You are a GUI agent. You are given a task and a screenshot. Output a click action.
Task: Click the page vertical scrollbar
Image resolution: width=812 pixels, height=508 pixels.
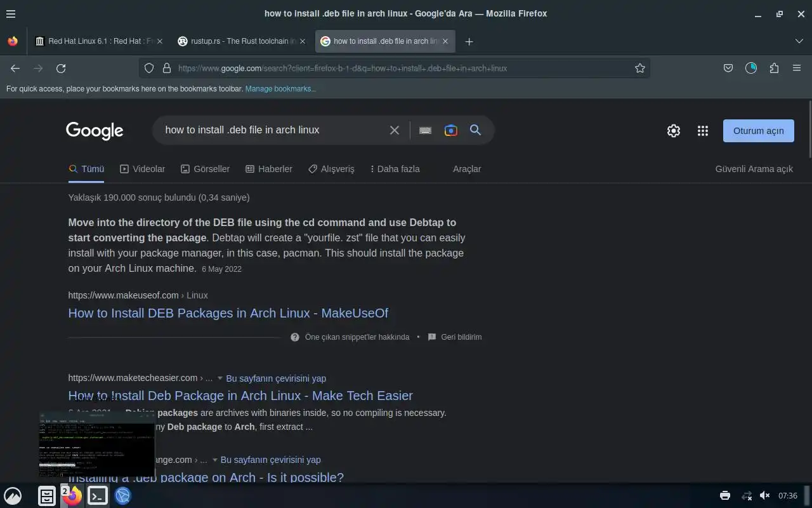tap(809, 130)
